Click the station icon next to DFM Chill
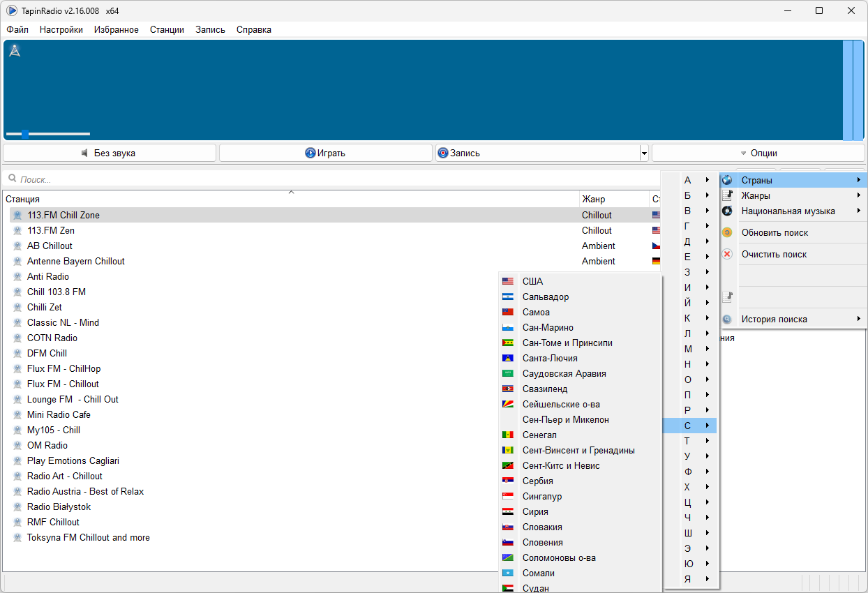Screen dimensions: 868x593 pyautogui.click(x=17, y=353)
